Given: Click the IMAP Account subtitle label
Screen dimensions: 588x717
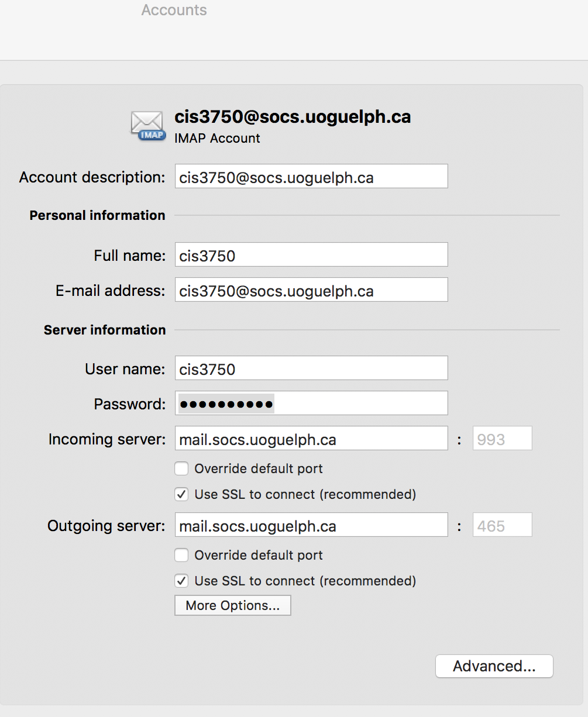Looking at the screenshot, I should 217,138.
